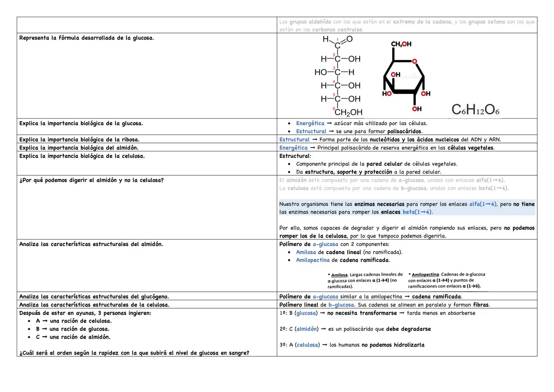Screen dimensions: 554x392
Task: Select the gray text about grupos aldehído
Action: click(x=406, y=25)
